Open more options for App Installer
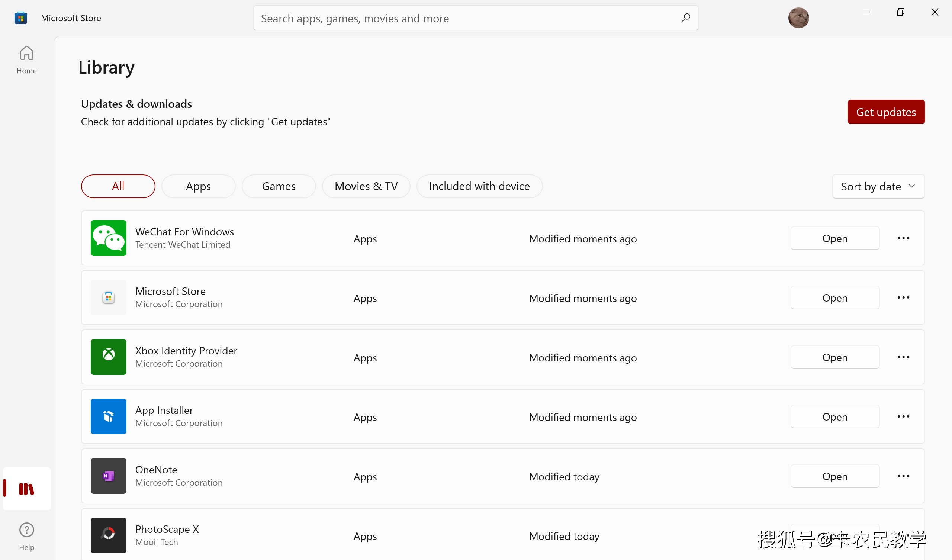The image size is (952, 560). pos(903,416)
